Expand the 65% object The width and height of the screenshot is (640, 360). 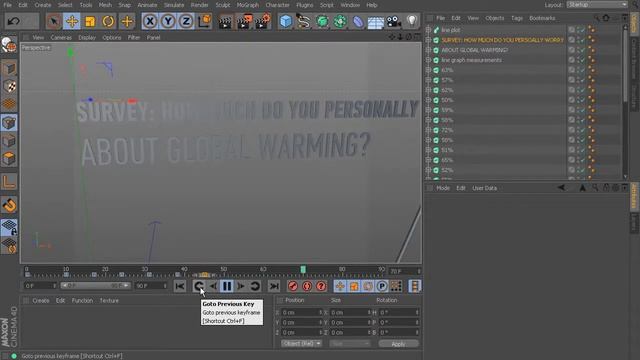pyautogui.click(x=428, y=160)
